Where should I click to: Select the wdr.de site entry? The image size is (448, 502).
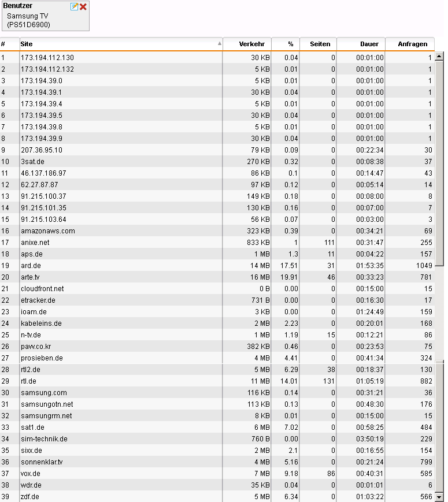31,485
